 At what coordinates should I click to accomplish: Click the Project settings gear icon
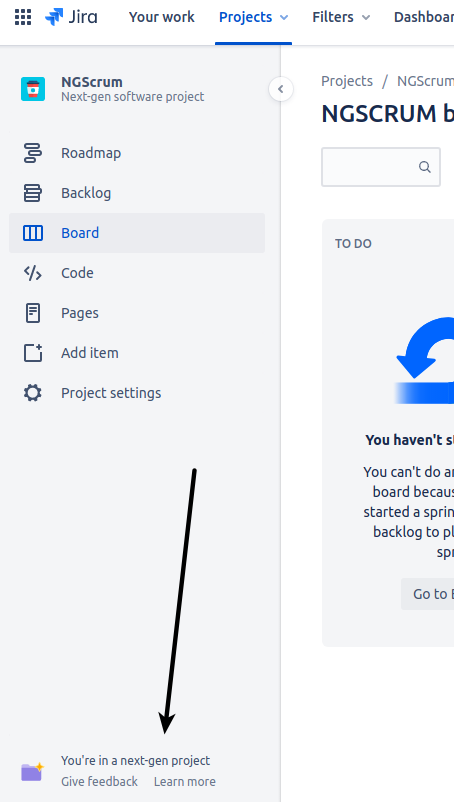pos(33,393)
